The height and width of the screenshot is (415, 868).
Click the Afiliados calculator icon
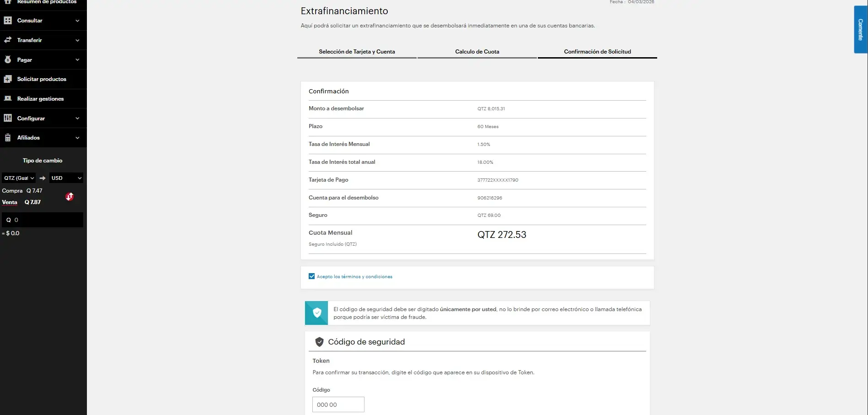(8, 138)
